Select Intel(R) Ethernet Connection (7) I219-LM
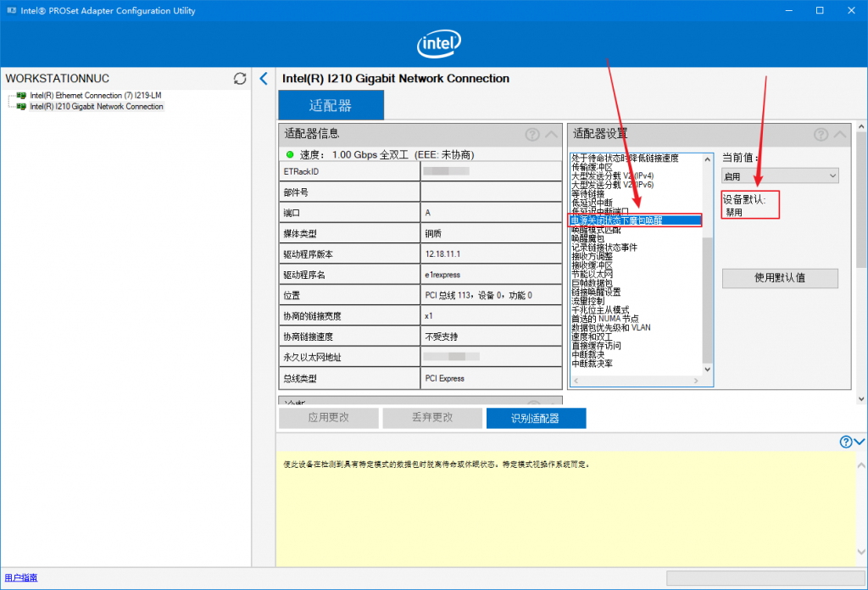This screenshot has width=868, height=590. [95, 96]
